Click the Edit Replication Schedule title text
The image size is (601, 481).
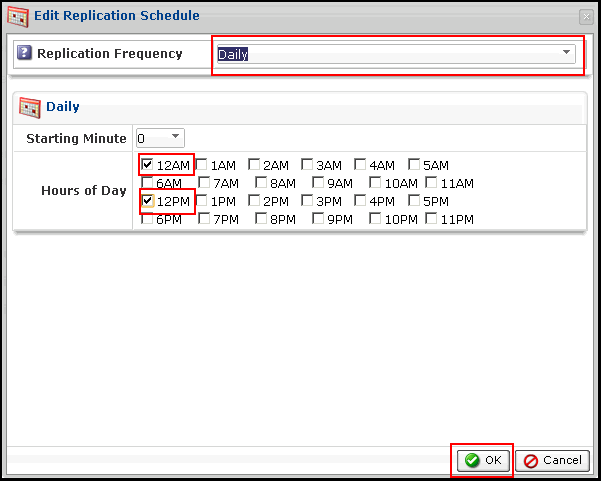117,15
